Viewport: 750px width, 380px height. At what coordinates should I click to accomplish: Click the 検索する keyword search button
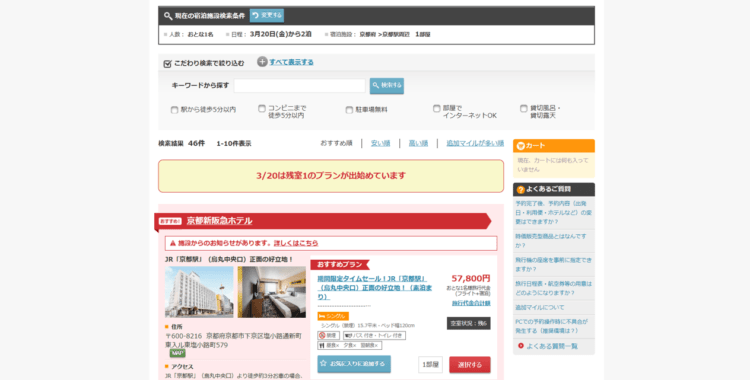point(386,86)
